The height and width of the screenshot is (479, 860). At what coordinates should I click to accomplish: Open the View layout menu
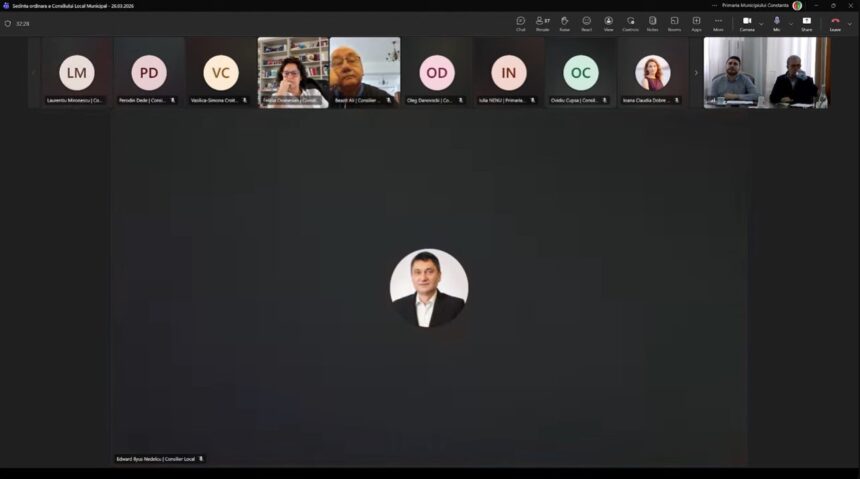[x=608, y=23]
